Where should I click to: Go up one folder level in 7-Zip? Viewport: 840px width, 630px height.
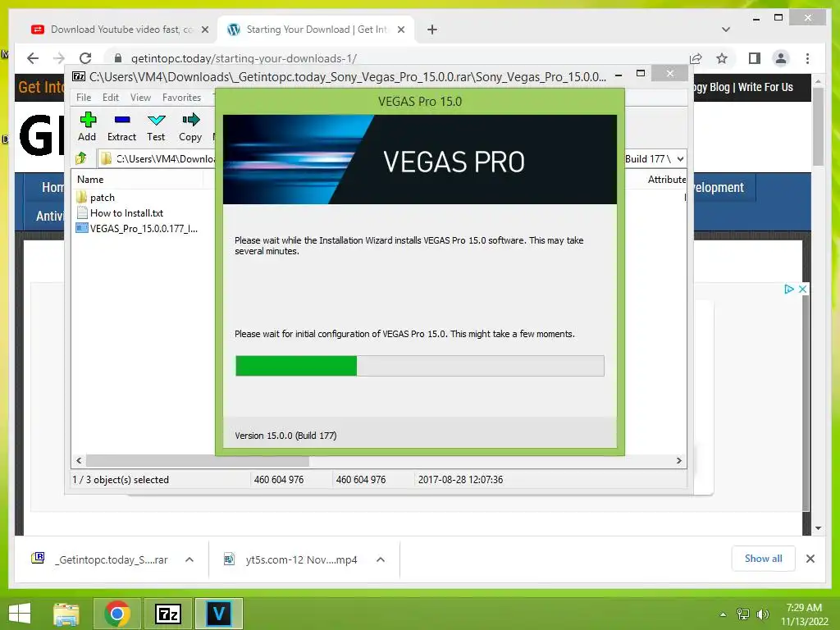click(x=81, y=158)
